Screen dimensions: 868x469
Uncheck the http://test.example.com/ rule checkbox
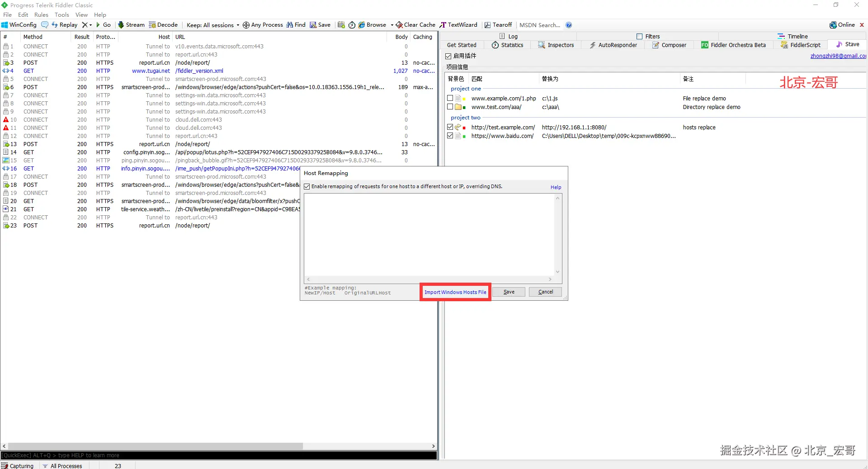450,127
